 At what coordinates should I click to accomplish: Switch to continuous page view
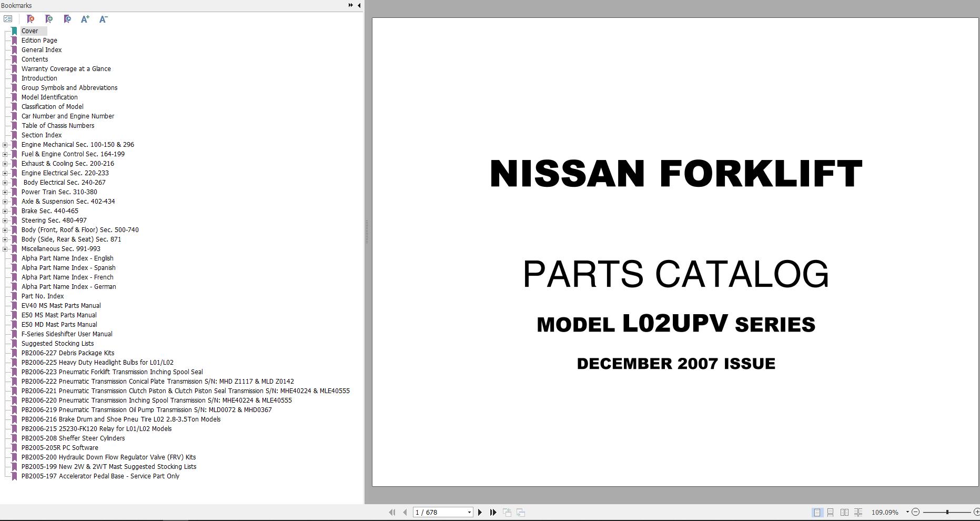click(x=831, y=512)
